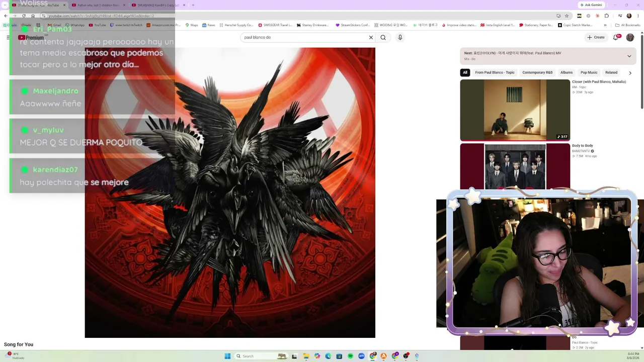
Task: Open YouTube notifications bell
Action: [x=615, y=37]
